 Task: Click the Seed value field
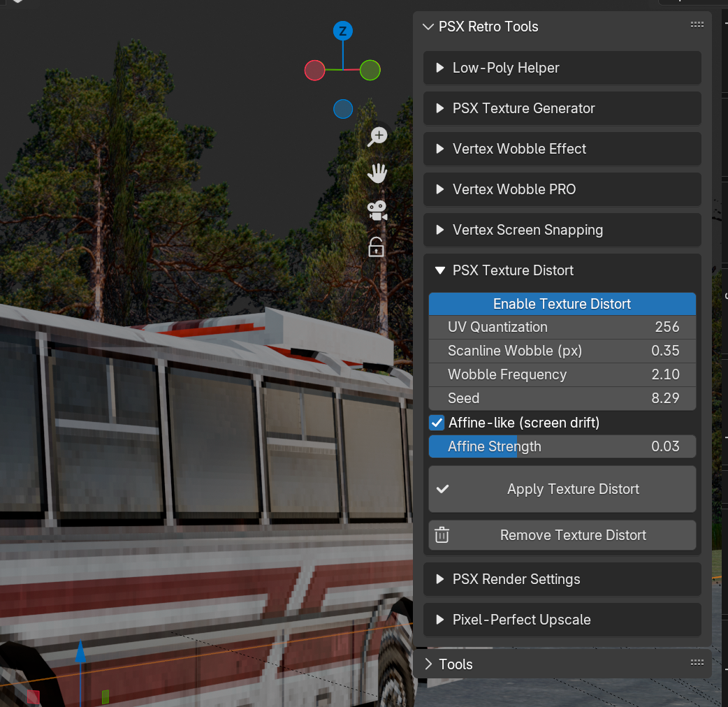point(562,398)
